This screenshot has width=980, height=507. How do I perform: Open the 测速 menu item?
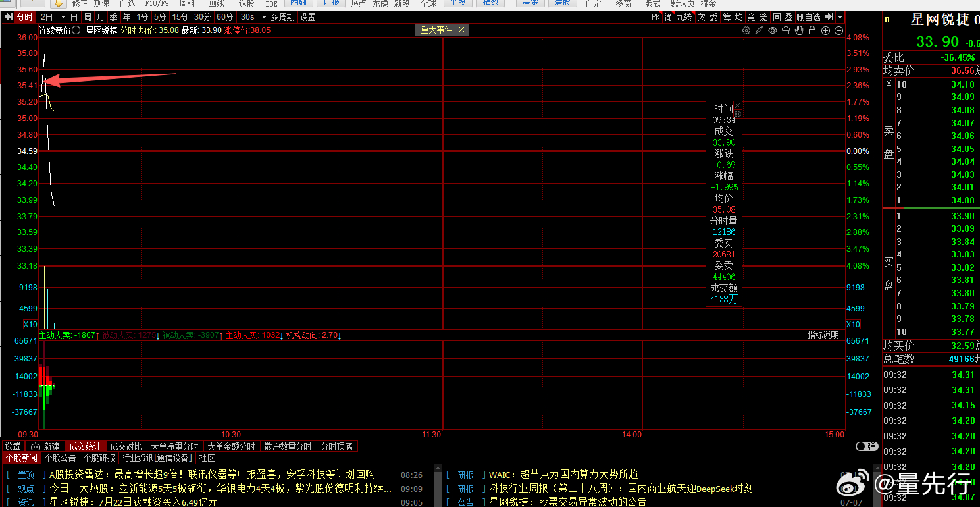(x=101, y=4)
